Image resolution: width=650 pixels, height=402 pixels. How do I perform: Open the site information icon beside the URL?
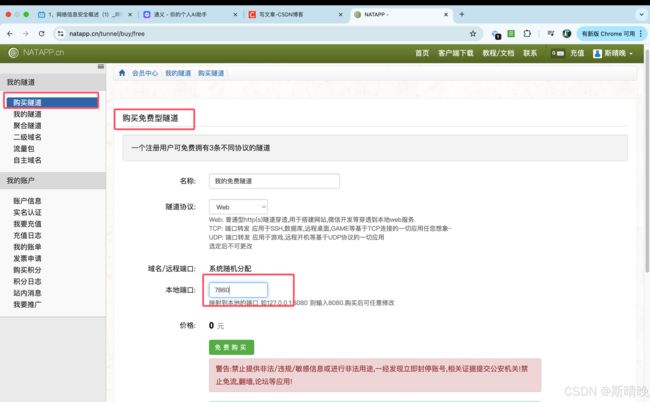click(61, 34)
